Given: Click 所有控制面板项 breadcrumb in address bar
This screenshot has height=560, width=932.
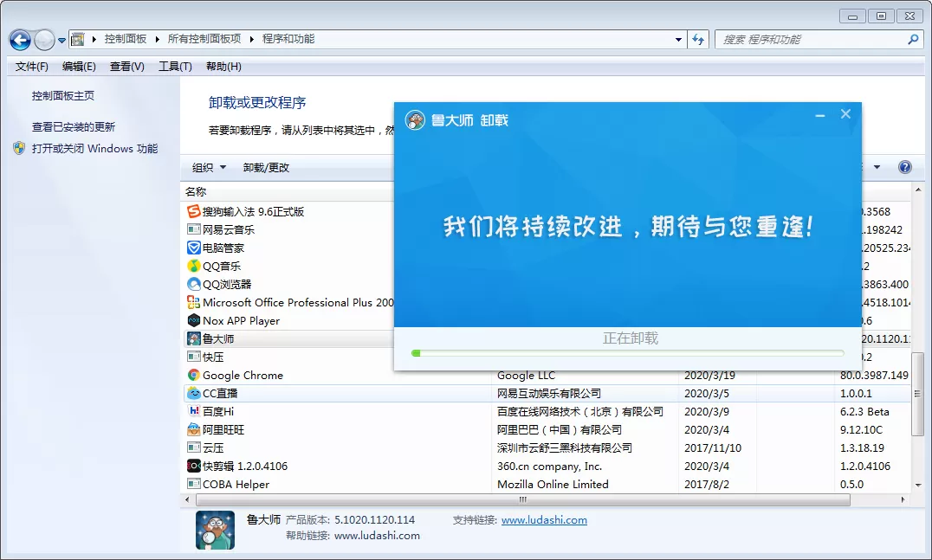Looking at the screenshot, I should point(204,39).
